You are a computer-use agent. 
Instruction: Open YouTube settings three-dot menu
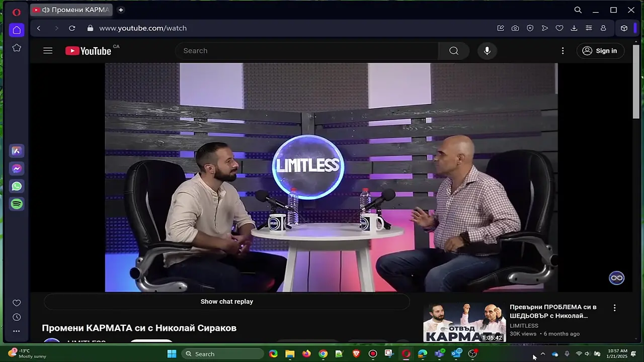(562, 51)
